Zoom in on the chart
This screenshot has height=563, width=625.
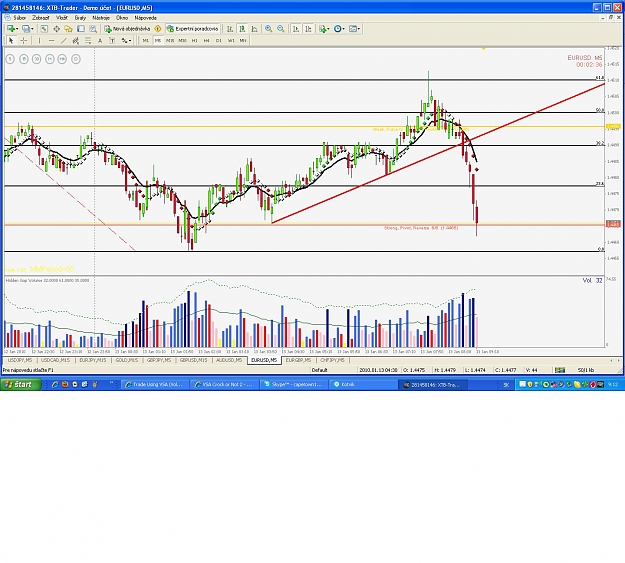(x=269, y=29)
